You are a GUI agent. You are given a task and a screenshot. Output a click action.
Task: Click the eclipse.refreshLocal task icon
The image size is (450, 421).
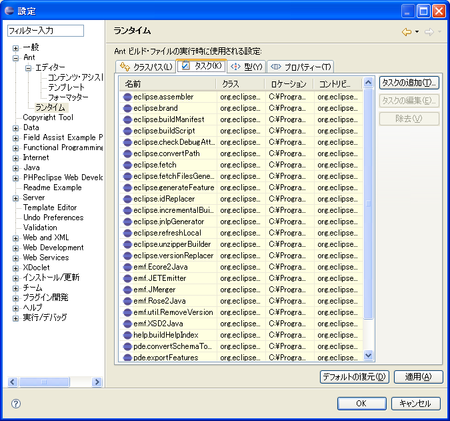pos(127,233)
